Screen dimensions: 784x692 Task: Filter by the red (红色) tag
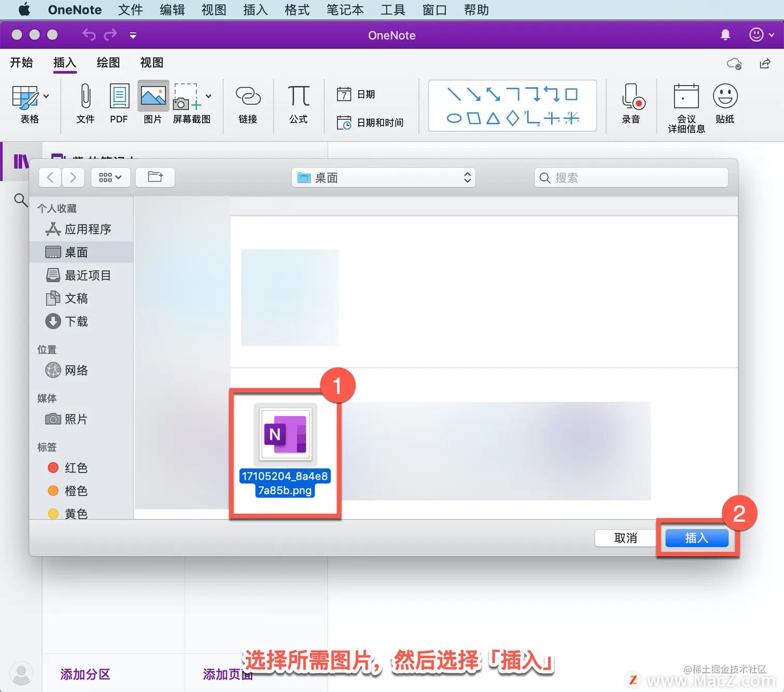(81, 468)
